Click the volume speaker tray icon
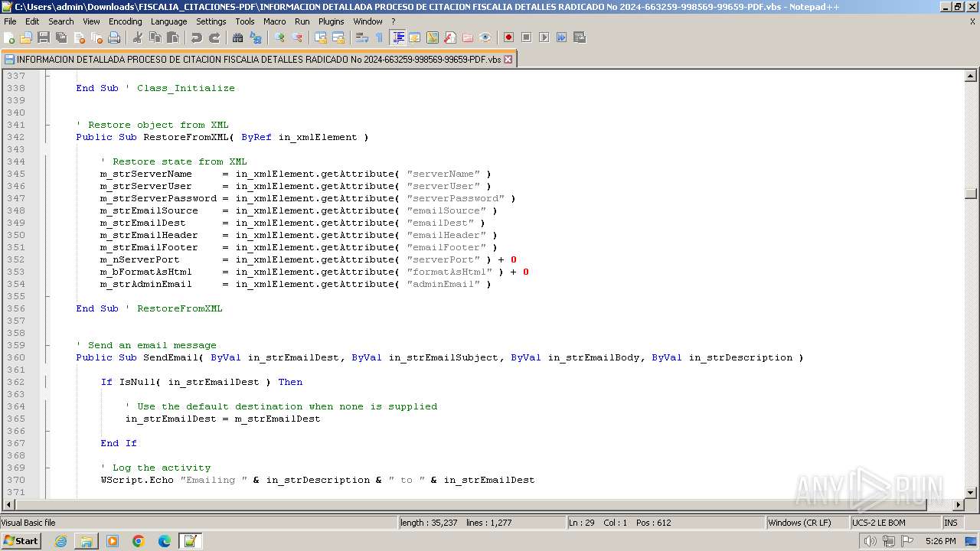Image resolution: width=980 pixels, height=551 pixels. coord(871,541)
